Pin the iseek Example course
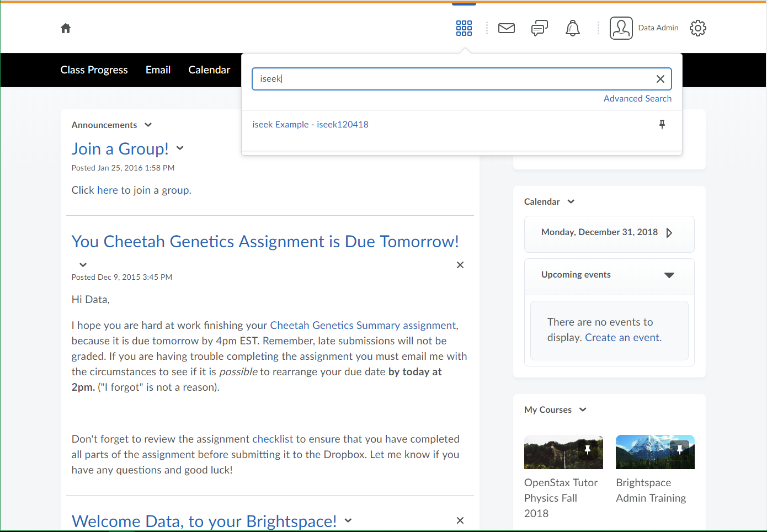The image size is (767, 532). pyautogui.click(x=662, y=125)
